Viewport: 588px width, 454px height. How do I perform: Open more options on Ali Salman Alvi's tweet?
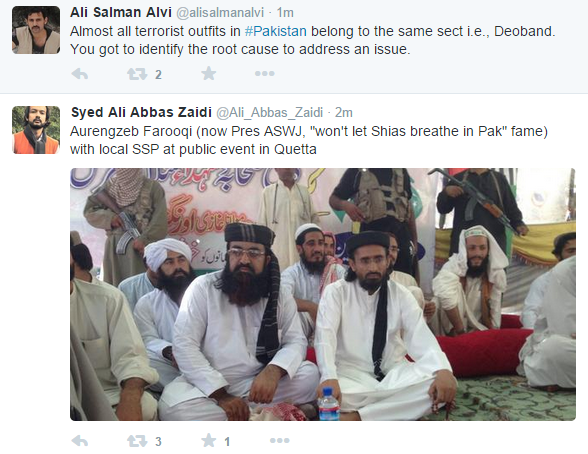[x=265, y=73]
